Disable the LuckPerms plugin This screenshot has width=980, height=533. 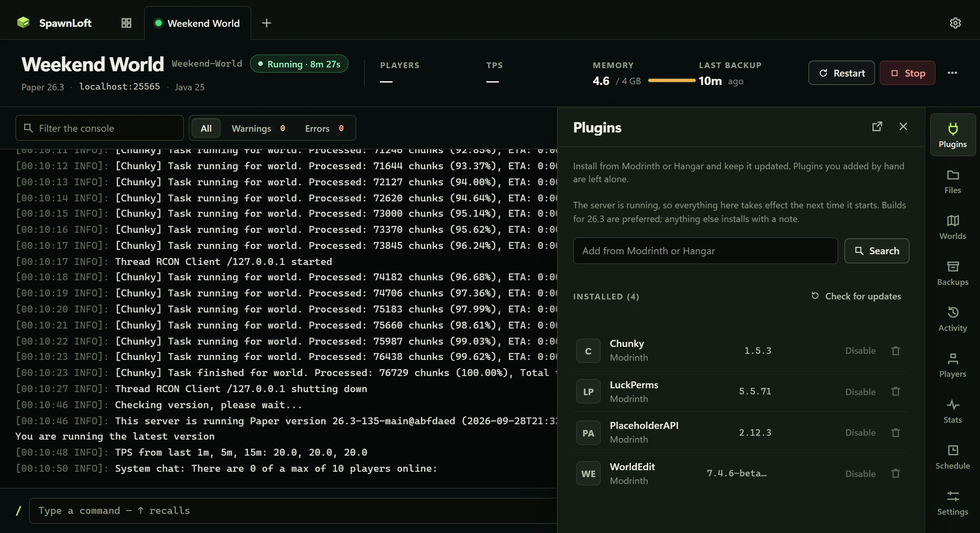coord(860,391)
